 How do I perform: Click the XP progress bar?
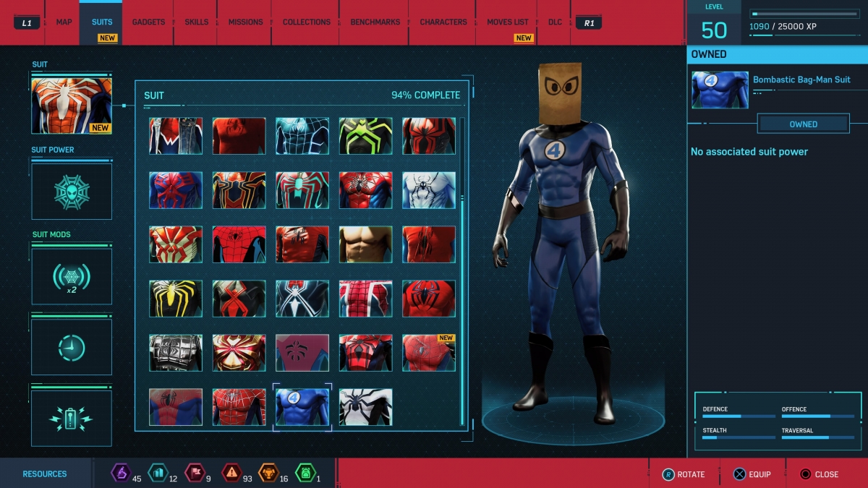pos(806,14)
